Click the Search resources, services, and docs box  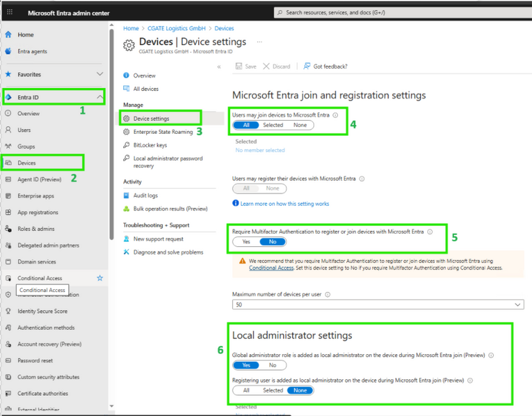click(402, 12)
